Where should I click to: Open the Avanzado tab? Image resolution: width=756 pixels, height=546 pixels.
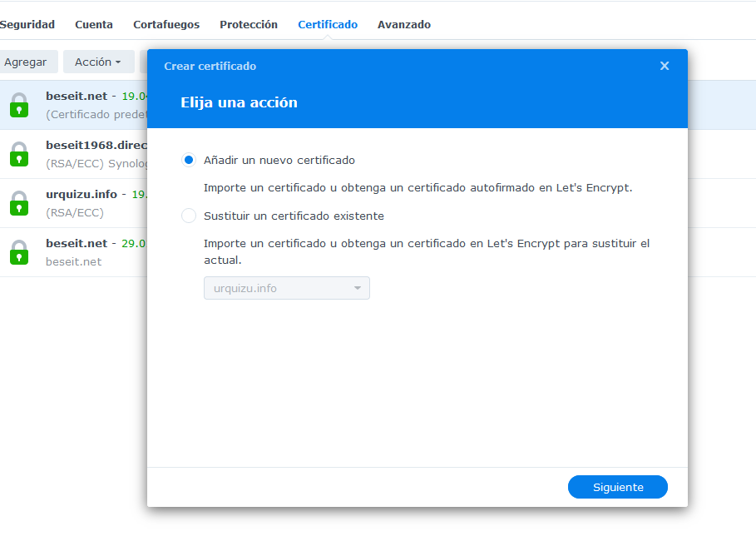[404, 25]
